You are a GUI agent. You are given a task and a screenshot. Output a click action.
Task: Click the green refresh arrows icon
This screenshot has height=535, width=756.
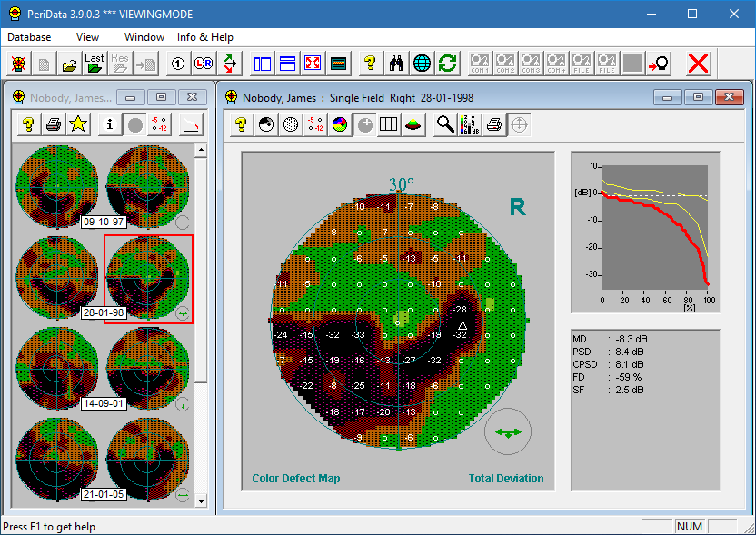[448, 64]
